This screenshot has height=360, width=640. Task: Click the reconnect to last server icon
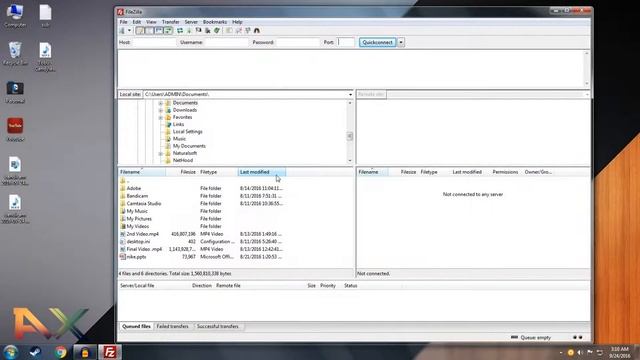(x=217, y=31)
